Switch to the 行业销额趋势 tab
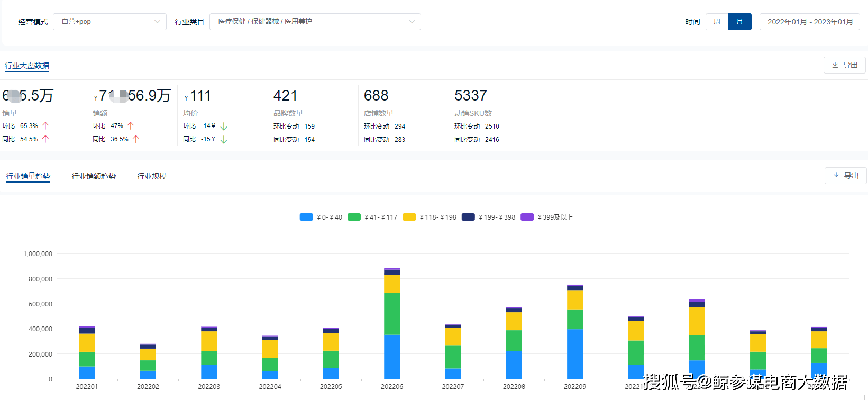Screen dimensions: 868x400 pyautogui.click(x=94, y=176)
